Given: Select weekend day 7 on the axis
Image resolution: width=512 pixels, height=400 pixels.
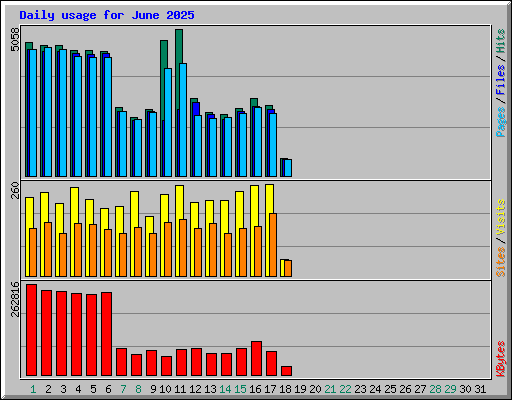Looking at the screenshot, I should 123,389.
